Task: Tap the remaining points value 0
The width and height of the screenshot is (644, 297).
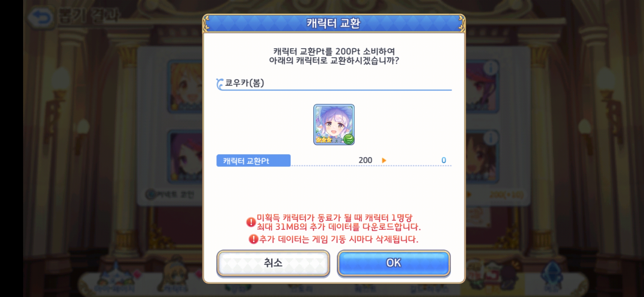Action: pyautogui.click(x=444, y=160)
